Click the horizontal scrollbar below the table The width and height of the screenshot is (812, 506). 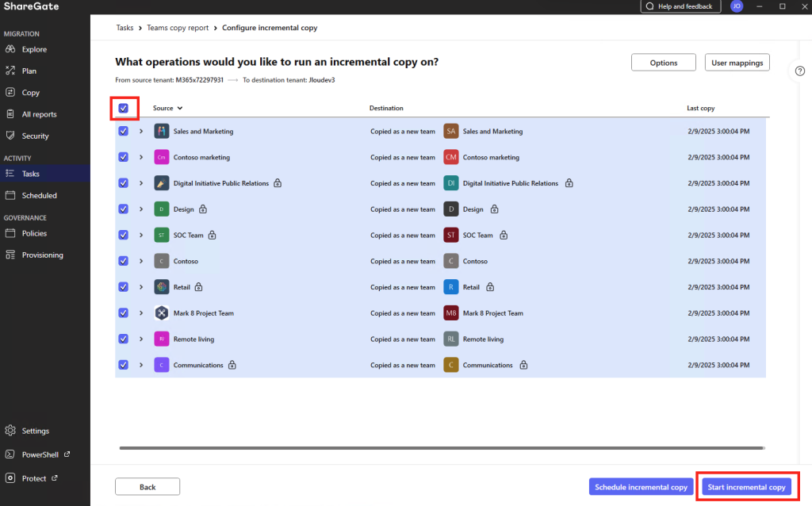coord(441,448)
